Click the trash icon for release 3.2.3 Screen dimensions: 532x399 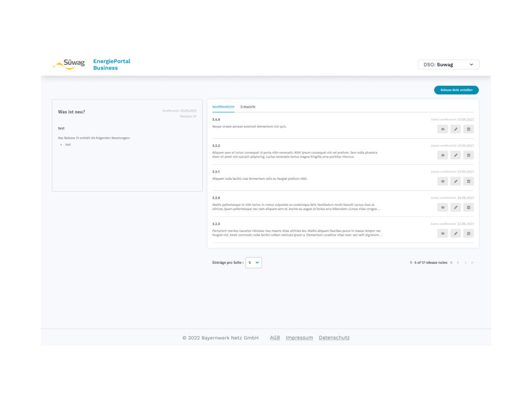click(468, 234)
